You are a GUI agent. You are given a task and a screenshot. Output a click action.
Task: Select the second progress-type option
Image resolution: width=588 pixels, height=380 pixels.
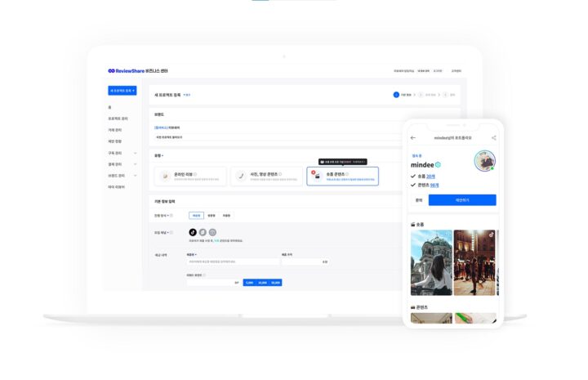point(212,216)
